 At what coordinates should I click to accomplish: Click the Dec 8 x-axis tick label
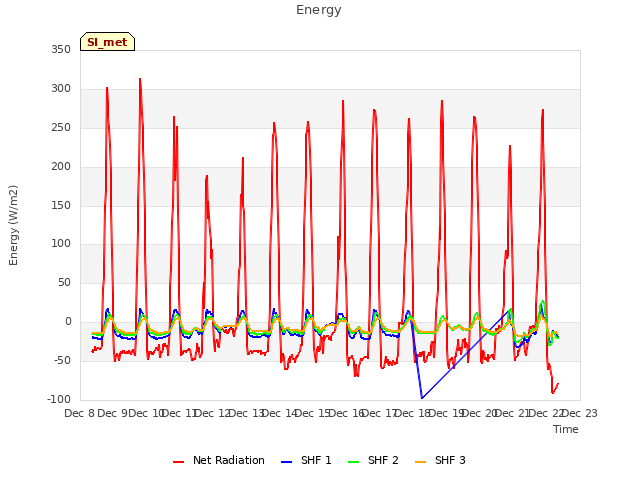(79, 414)
